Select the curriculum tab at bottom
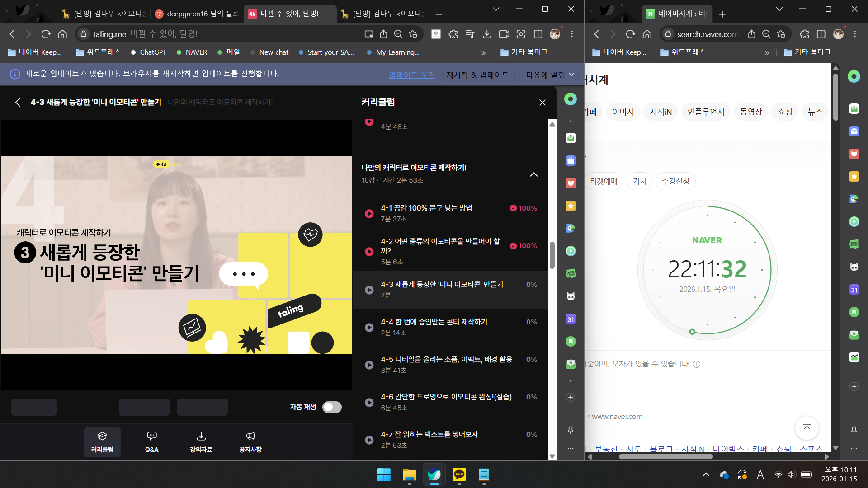Image resolution: width=868 pixels, height=488 pixels. [x=102, y=441]
